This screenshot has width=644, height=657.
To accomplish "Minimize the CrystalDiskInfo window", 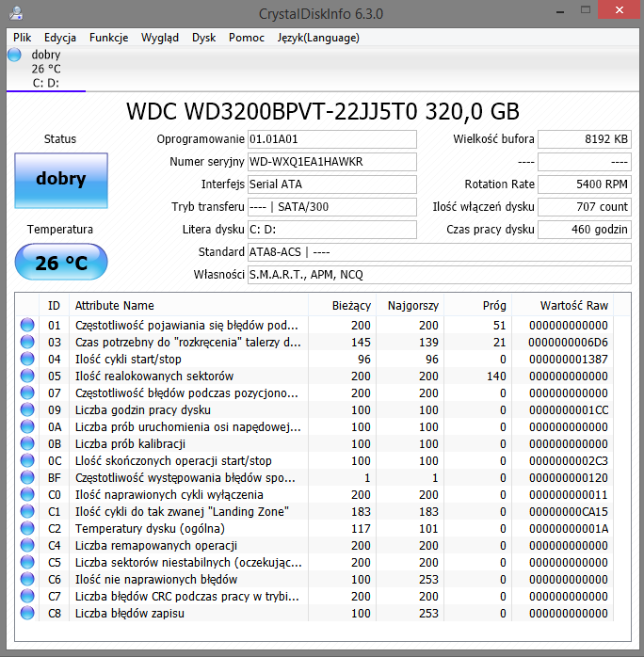I will 560,11.
